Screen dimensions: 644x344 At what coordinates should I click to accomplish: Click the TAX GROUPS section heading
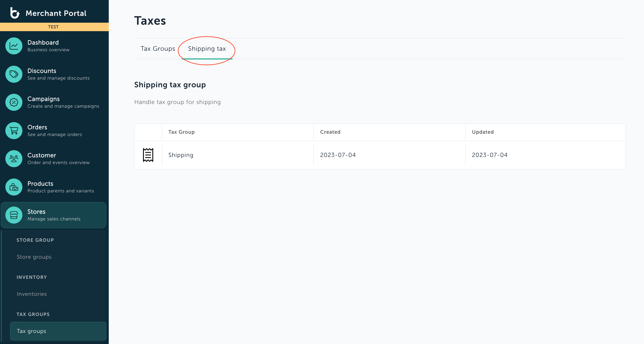point(33,314)
